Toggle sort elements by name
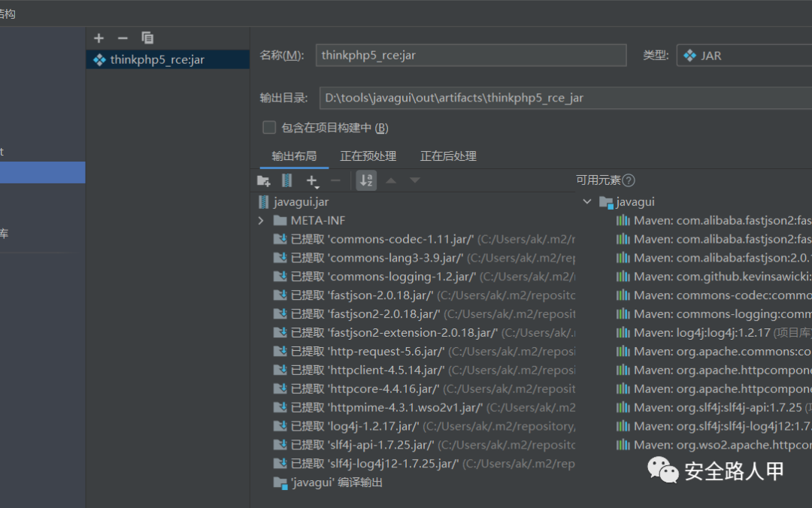The image size is (812, 508). pos(366,180)
